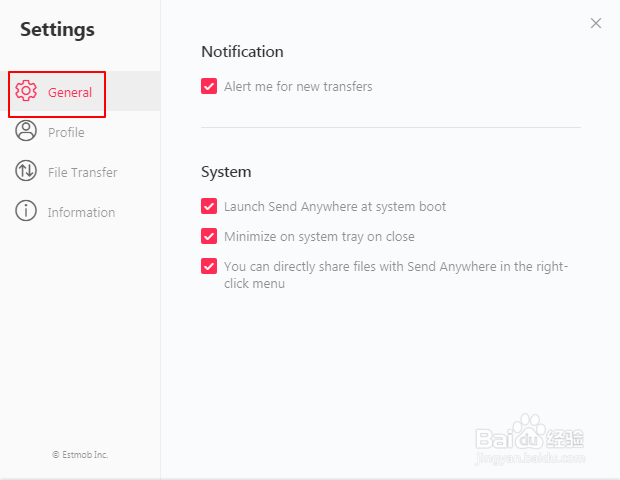Switch to the File Transfer section
This screenshot has width=620, height=480.
point(82,172)
